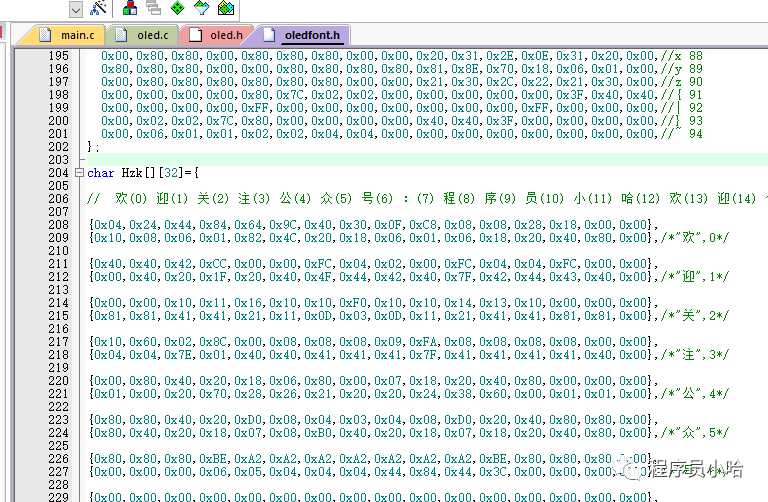The width and height of the screenshot is (768, 502).
Task: Click Select Software Packs icon
Action: 202,9
